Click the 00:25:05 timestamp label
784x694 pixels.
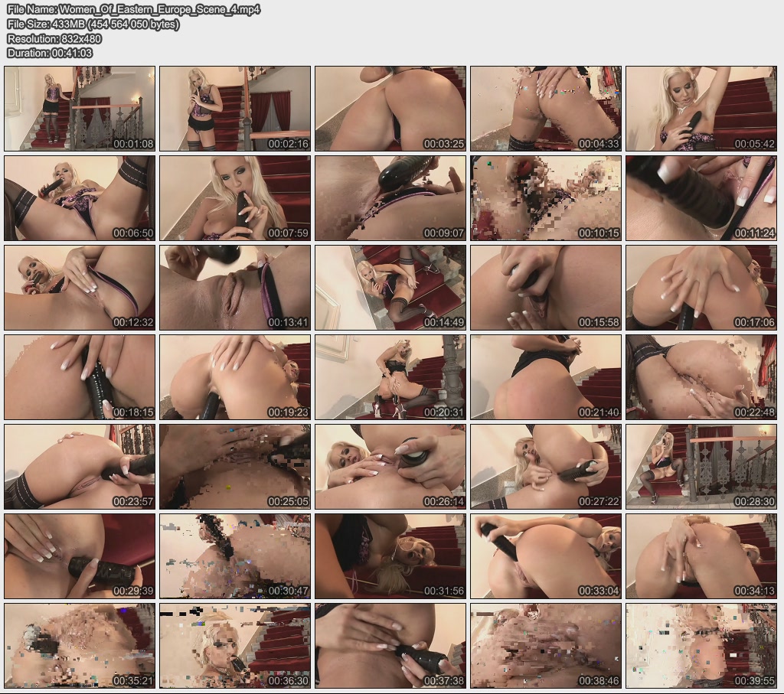click(288, 502)
